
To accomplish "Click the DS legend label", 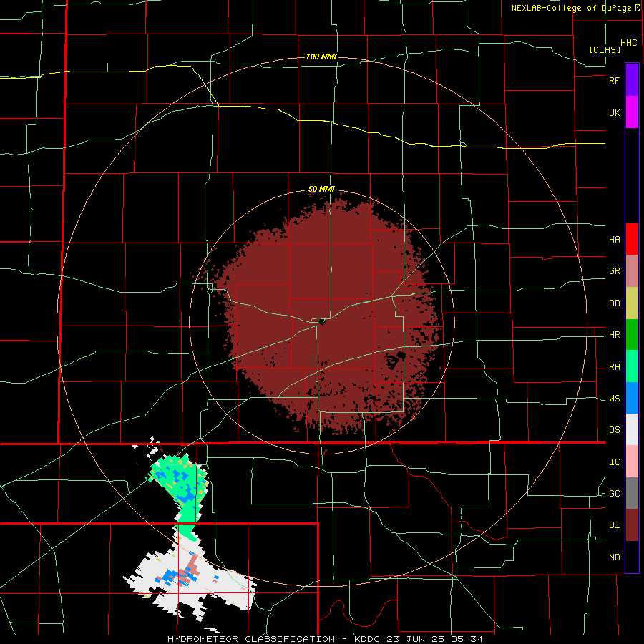I will (x=614, y=430).
